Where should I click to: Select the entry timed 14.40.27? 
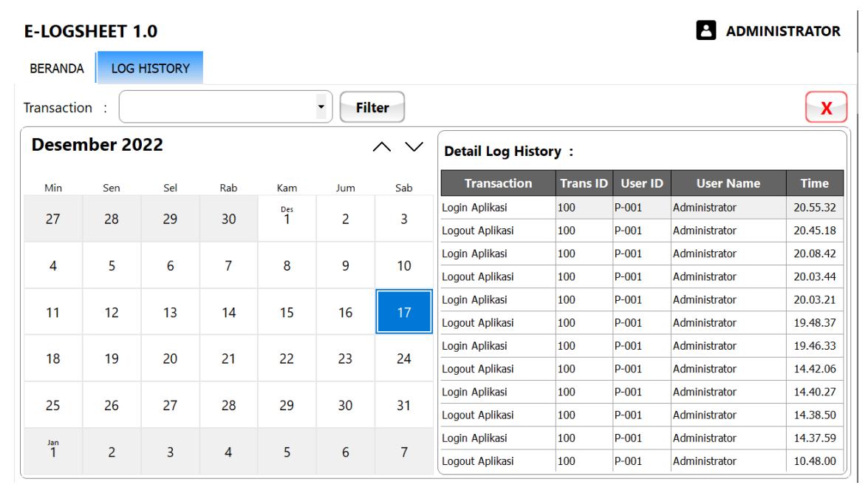[x=642, y=391]
